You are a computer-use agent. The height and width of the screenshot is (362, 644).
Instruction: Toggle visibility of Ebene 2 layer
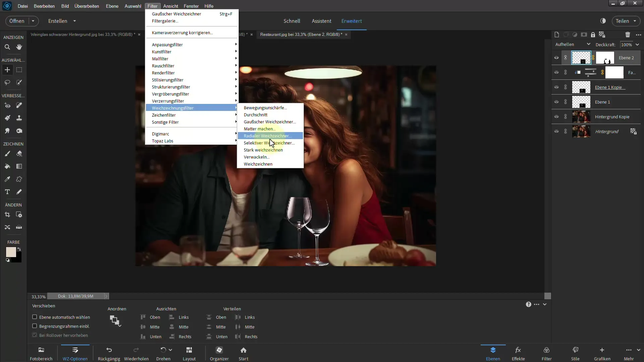(556, 57)
